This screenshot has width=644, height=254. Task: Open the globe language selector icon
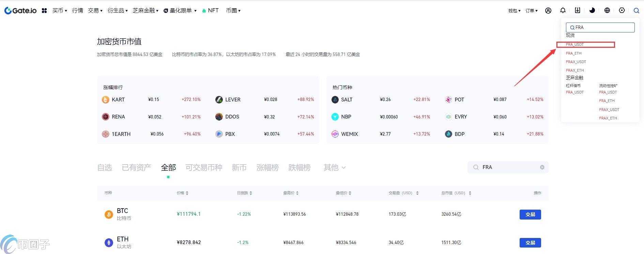coord(607,10)
